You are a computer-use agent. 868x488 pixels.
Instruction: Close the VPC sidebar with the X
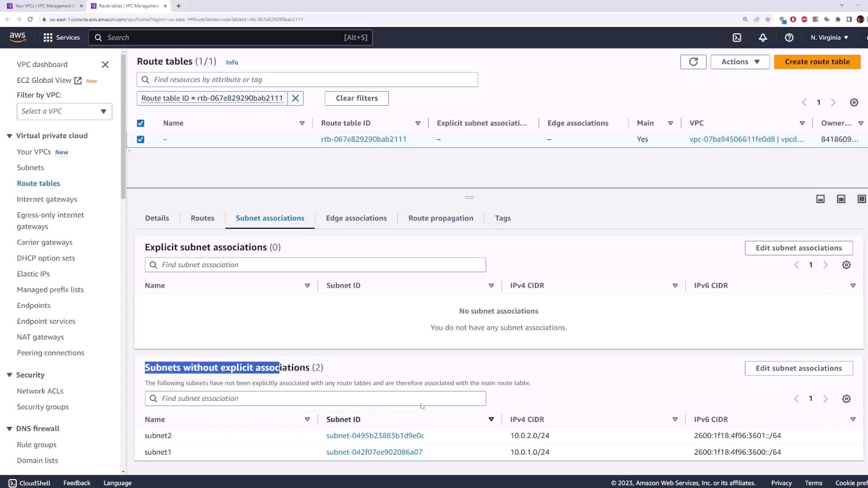coord(105,65)
